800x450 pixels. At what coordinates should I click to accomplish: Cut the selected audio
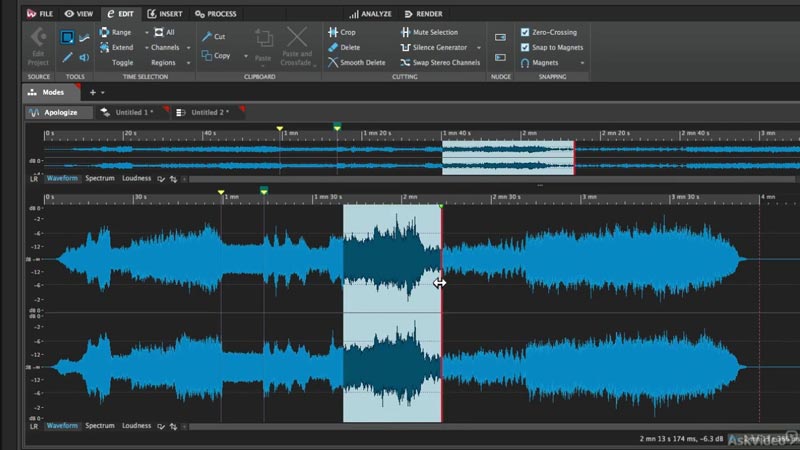click(x=213, y=36)
